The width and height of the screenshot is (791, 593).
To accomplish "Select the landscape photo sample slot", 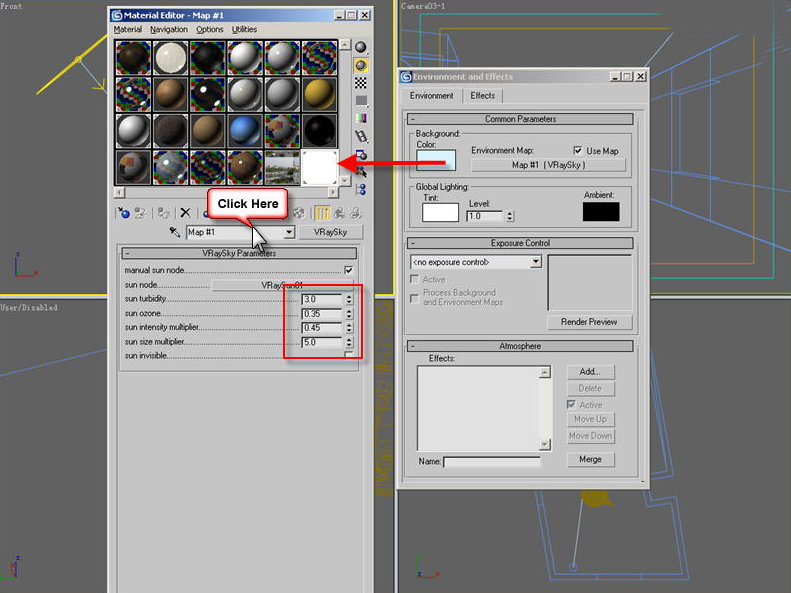I will [x=282, y=167].
